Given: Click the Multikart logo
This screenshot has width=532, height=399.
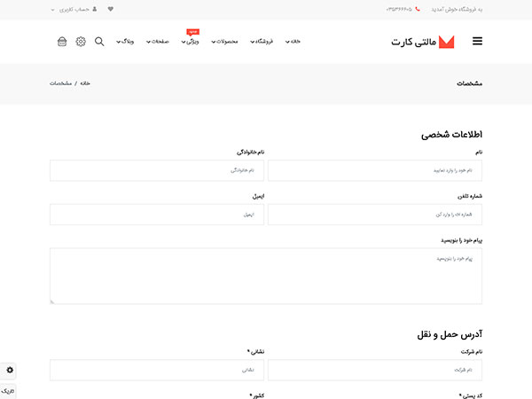Looking at the screenshot, I should coord(423,42).
